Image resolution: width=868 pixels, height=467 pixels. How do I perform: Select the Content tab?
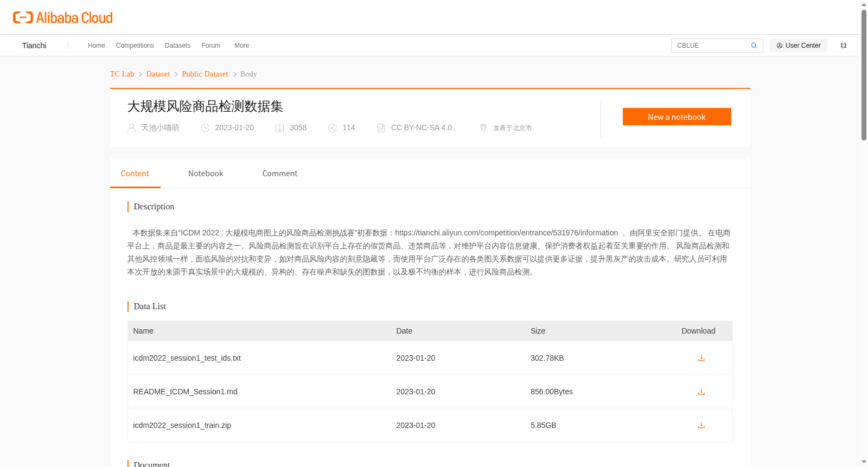click(135, 174)
